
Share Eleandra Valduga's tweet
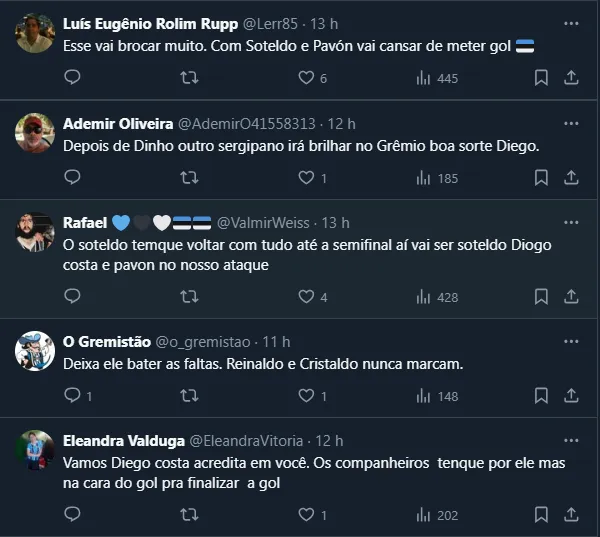(x=571, y=514)
